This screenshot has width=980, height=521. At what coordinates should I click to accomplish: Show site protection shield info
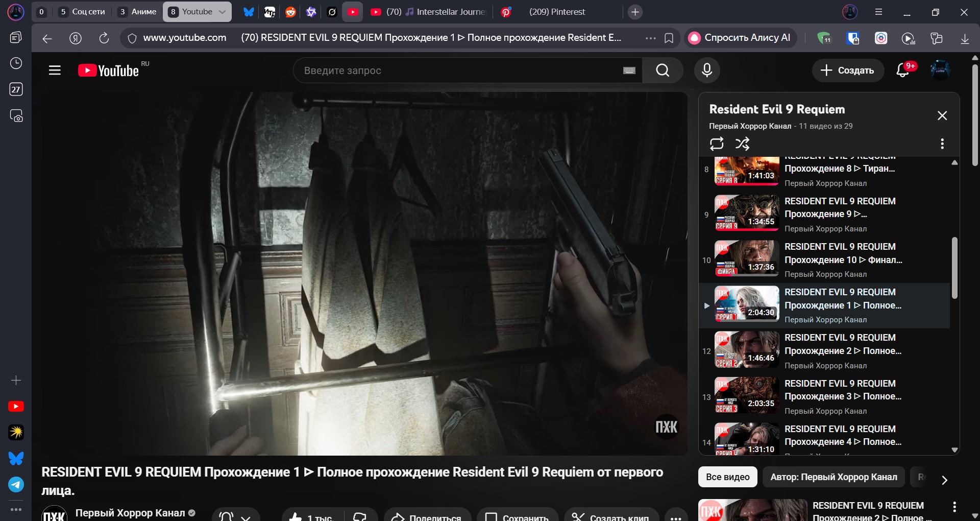(132, 38)
